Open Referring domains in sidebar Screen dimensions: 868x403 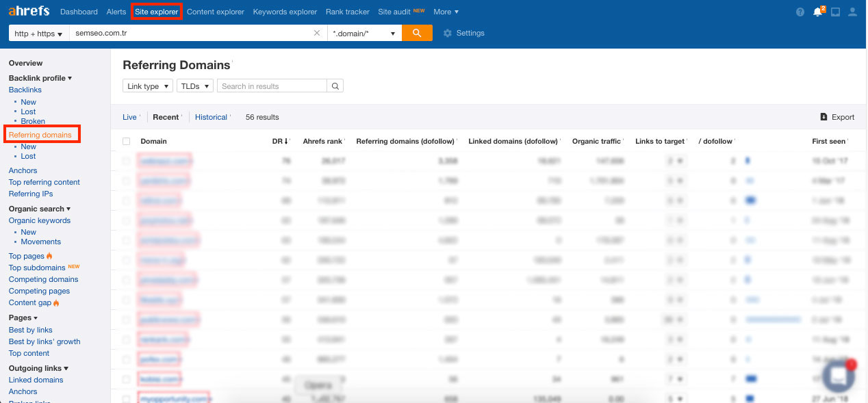pos(42,134)
